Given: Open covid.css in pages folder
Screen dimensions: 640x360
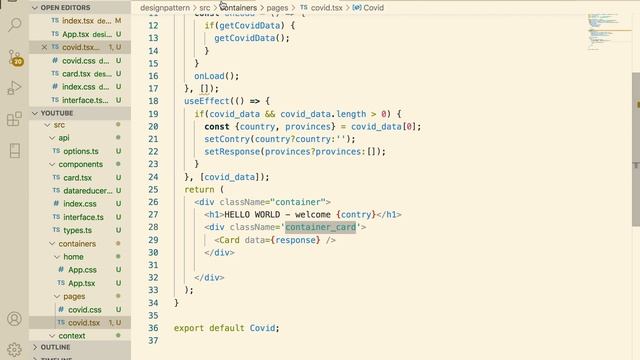Looking at the screenshot, I should pyautogui.click(x=80, y=310).
